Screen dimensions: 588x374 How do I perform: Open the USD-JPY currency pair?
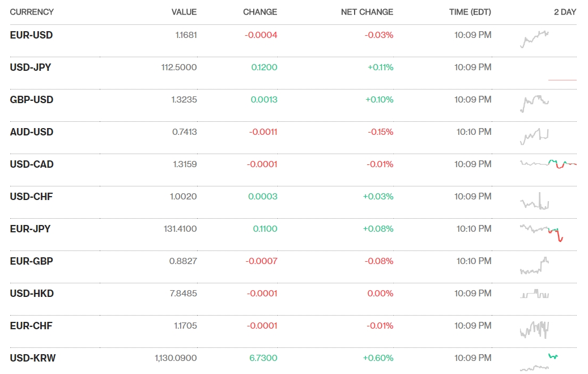tap(31, 67)
